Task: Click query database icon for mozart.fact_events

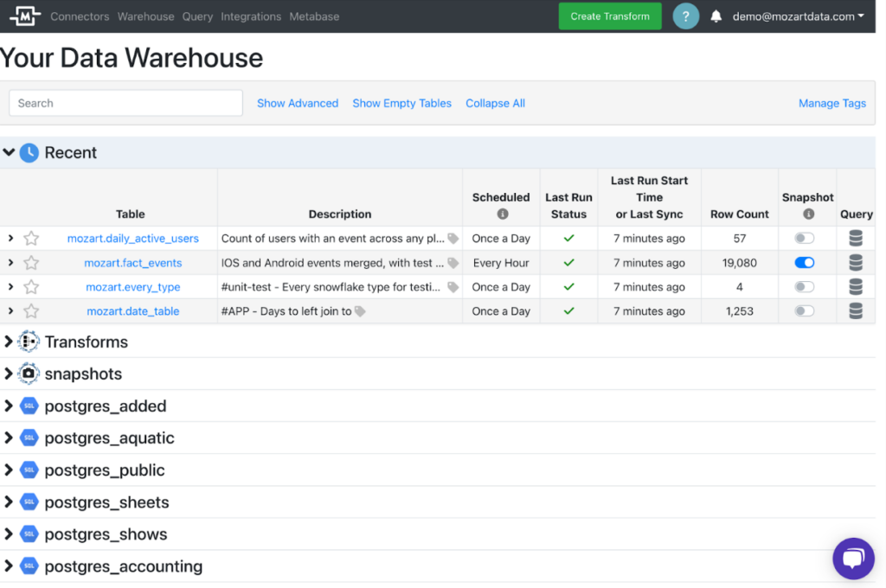Action: point(855,263)
